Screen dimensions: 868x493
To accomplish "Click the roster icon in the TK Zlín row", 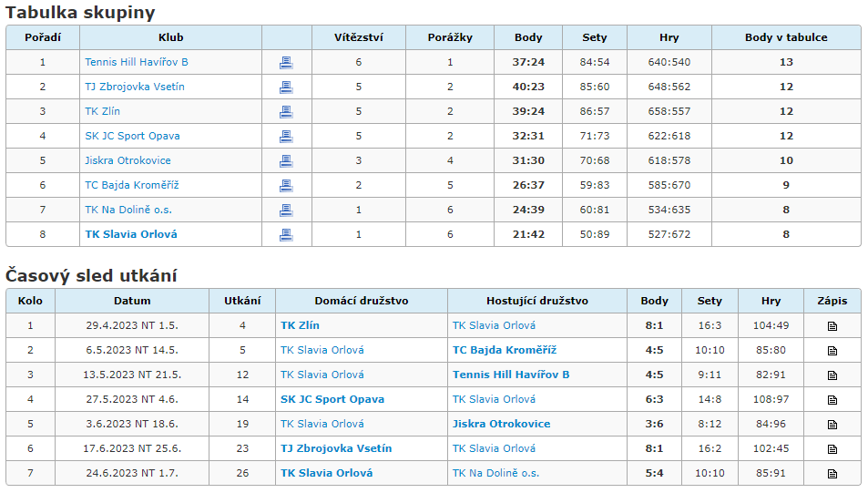I will coord(286,112).
